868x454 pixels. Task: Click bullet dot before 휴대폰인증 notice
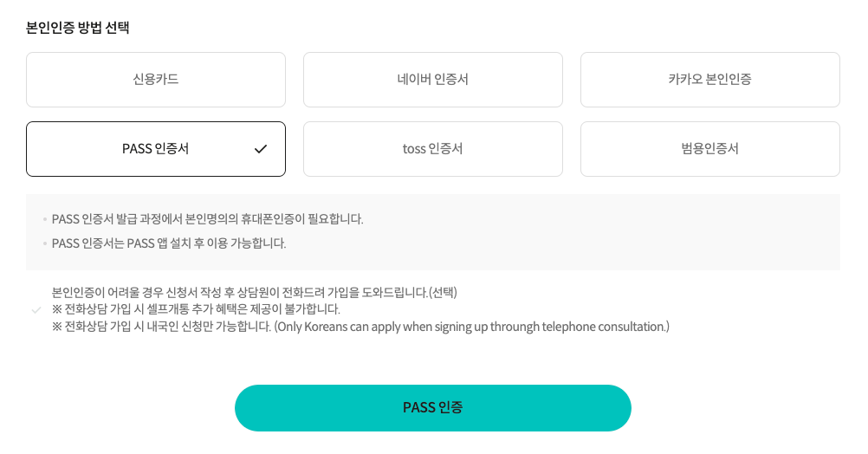click(45, 219)
